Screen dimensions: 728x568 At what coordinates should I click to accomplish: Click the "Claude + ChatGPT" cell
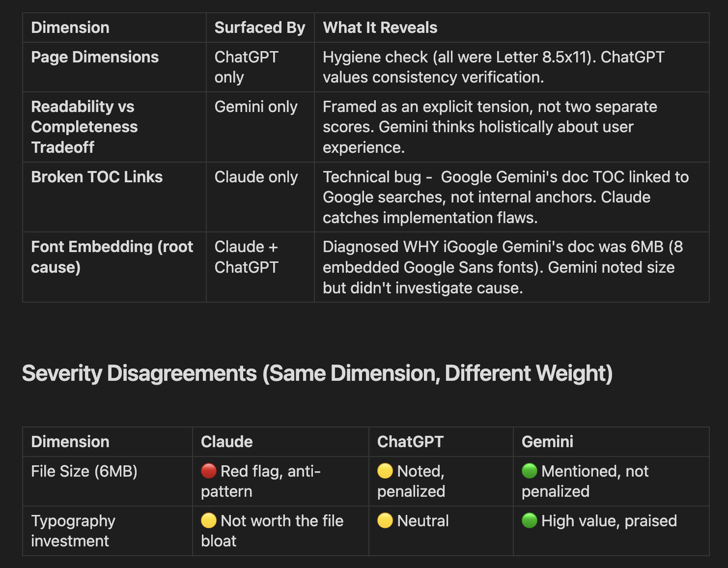[246, 257]
